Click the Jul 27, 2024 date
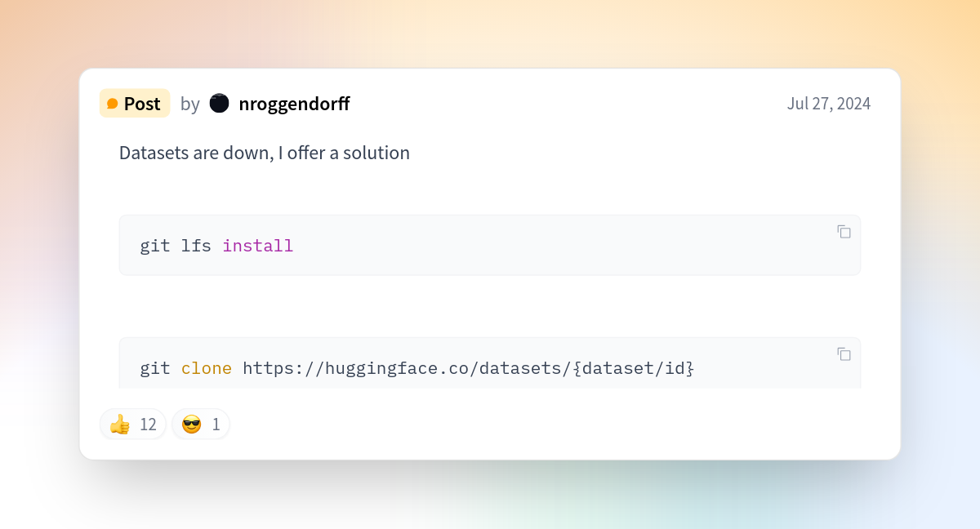 click(x=829, y=104)
